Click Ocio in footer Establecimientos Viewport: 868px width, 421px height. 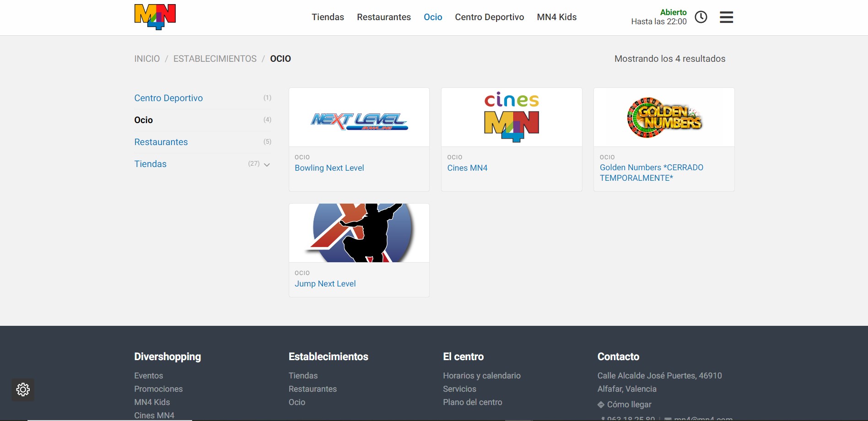coord(297,402)
